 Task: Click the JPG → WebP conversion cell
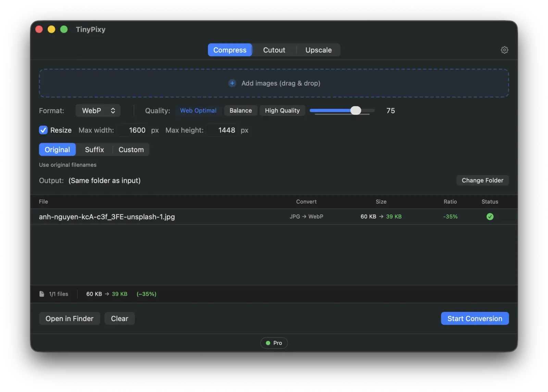click(x=306, y=216)
